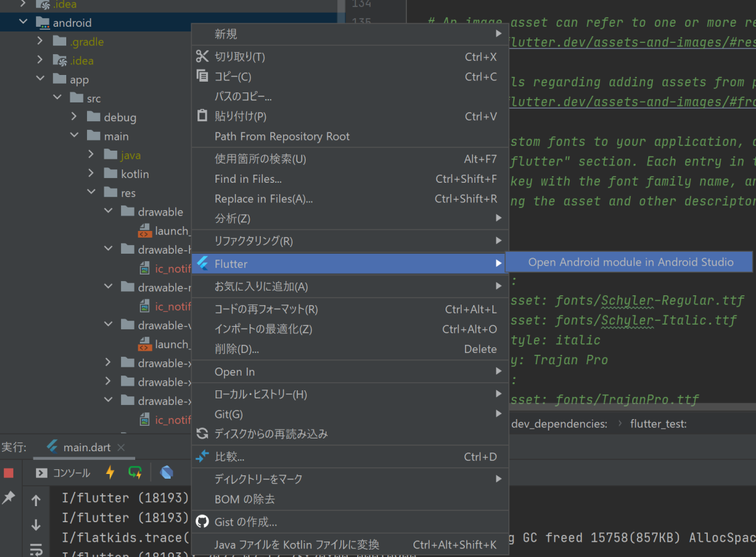This screenshot has width=756, height=557.
Task: Open the コンソール (Console) tab
Action: click(x=64, y=473)
